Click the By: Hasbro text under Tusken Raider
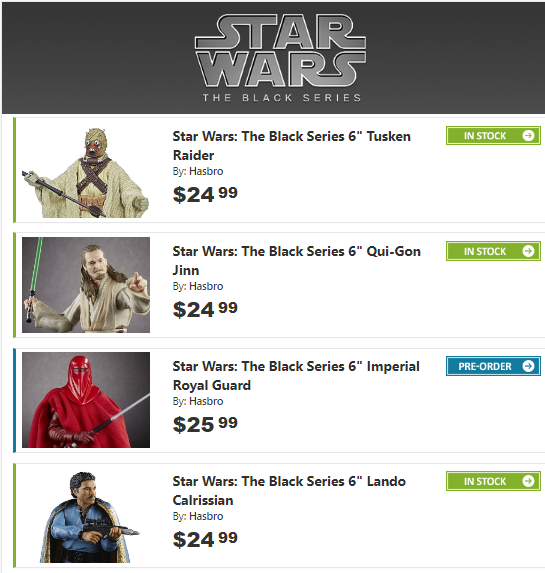This screenshot has height=573, width=545. click(198, 171)
